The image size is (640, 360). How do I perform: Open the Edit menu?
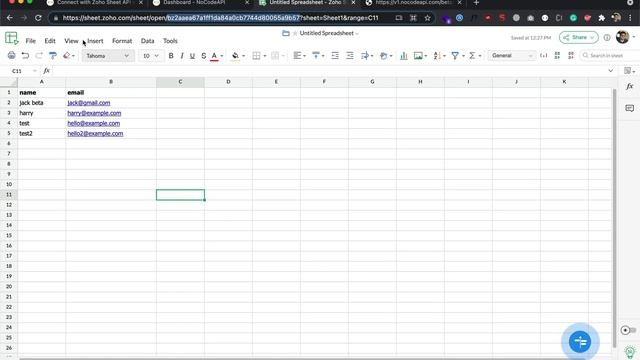(x=50, y=41)
